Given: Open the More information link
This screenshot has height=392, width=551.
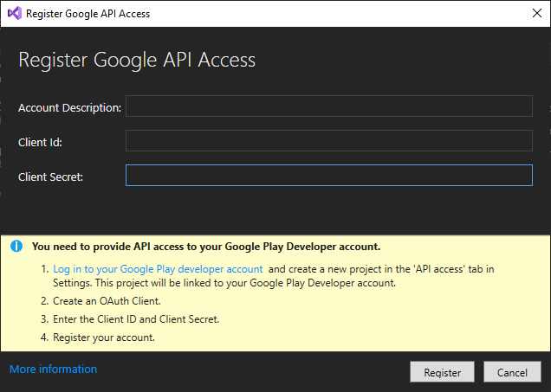Looking at the screenshot, I should click(x=53, y=370).
